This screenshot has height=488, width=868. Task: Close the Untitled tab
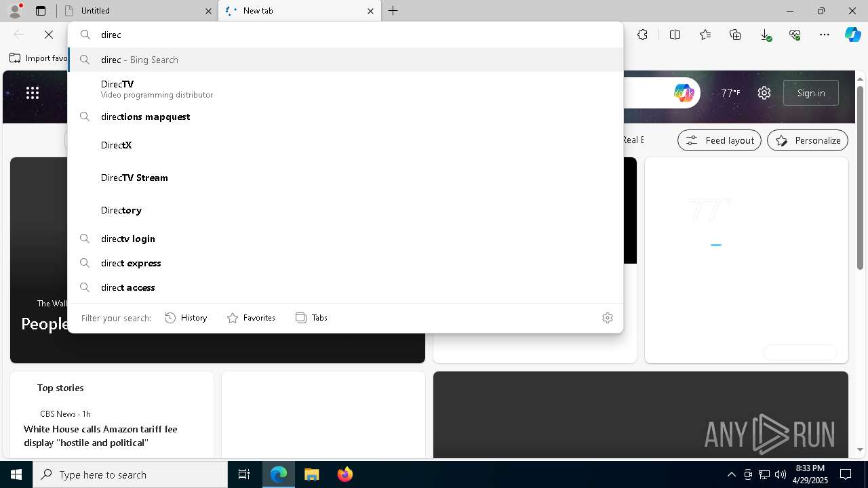208,11
